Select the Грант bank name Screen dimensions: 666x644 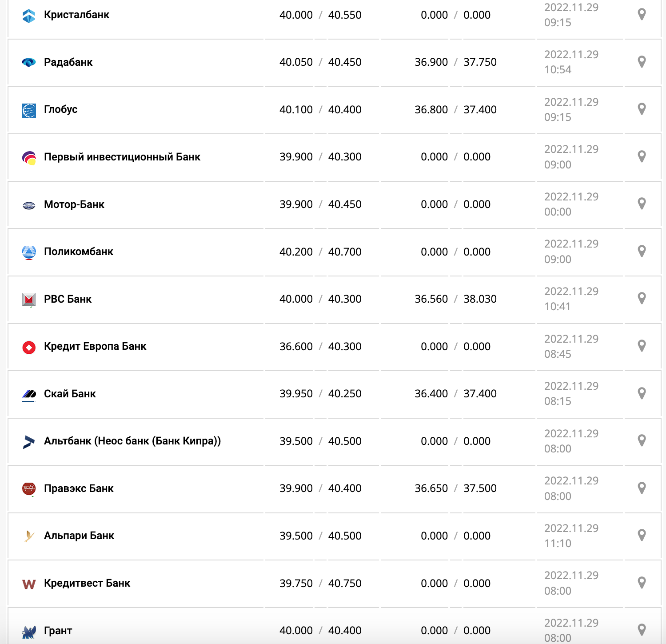click(58, 631)
